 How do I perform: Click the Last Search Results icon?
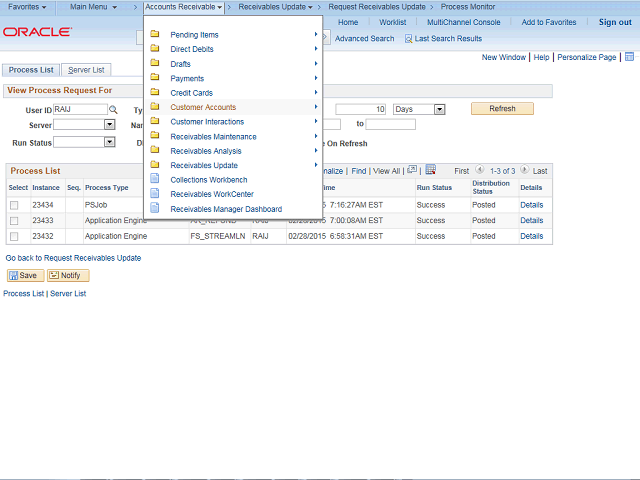point(408,39)
